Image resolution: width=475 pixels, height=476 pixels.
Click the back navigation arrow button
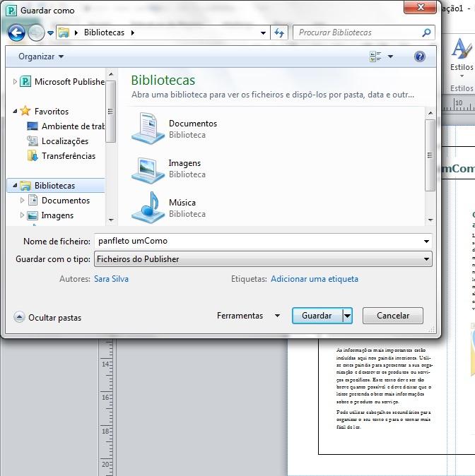(x=16, y=32)
